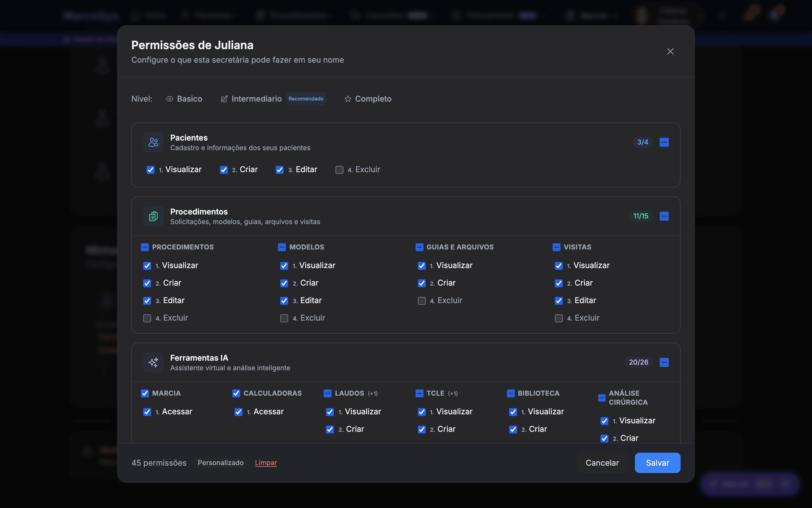The width and height of the screenshot is (812, 508).
Task: Uncheck the CALCULADORAS group checkbox
Action: tap(236, 393)
